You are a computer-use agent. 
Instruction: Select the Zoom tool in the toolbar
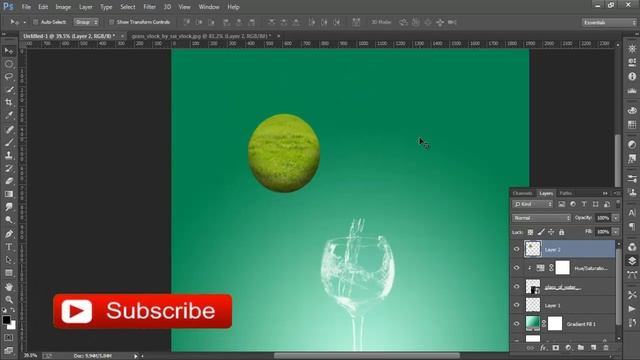click(x=9, y=300)
